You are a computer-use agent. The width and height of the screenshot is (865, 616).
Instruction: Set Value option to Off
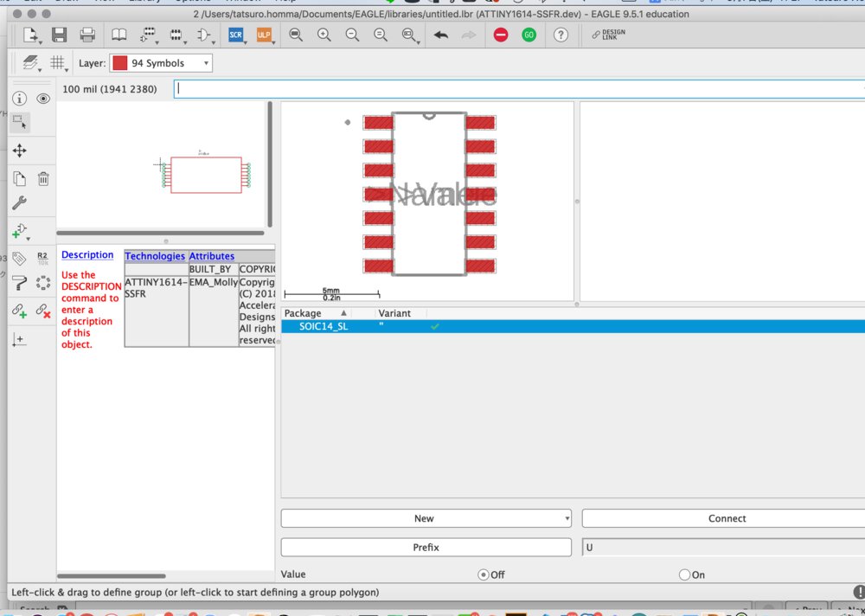pyautogui.click(x=483, y=574)
